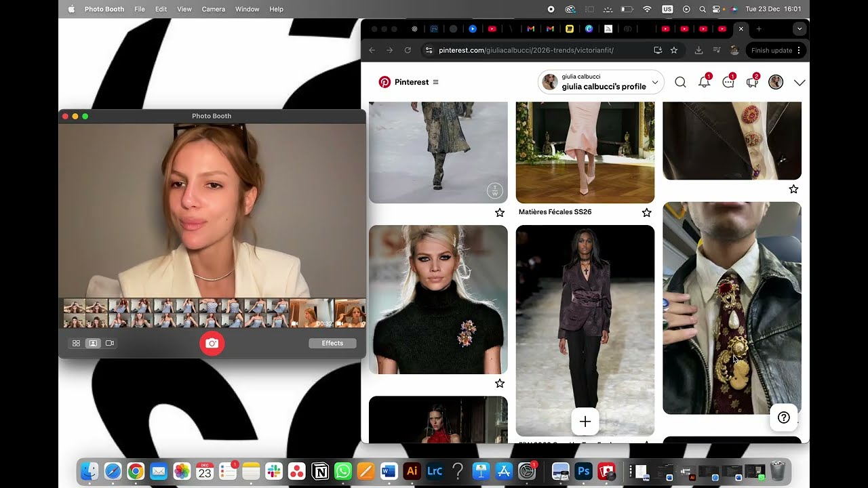
Task: Go back in Chrome browser
Action: (x=372, y=50)
